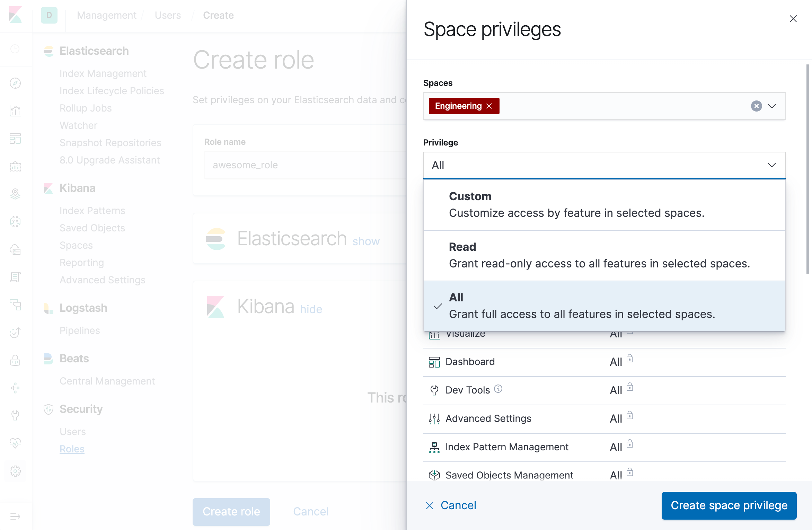Open Reporting management link

pyautogui.click(x=82, y=263)
